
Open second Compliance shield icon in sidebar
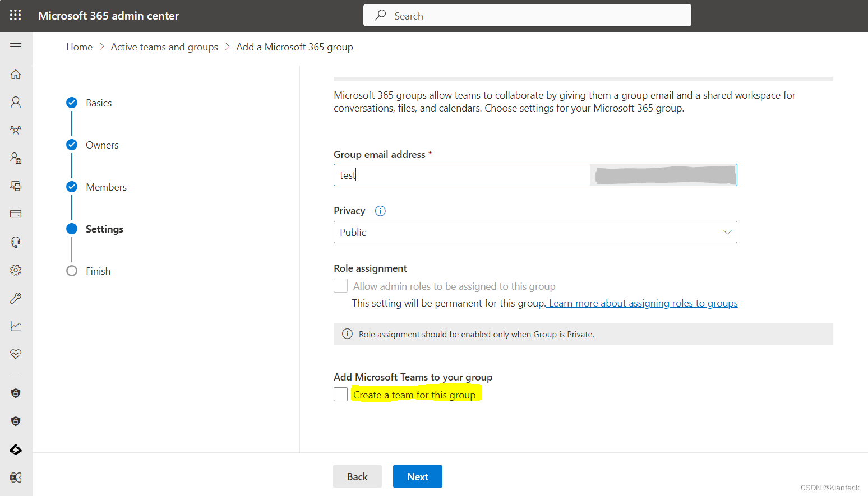(x=16, y=421)
